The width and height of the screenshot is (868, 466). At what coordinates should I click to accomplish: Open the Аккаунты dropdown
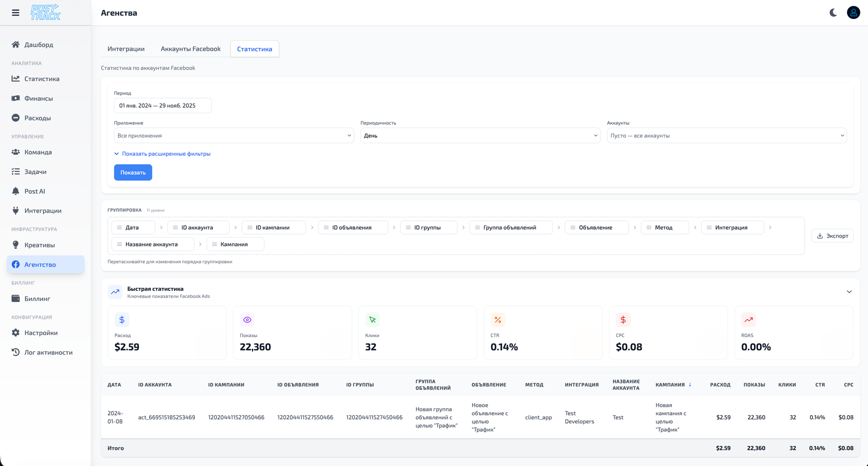(726, 135)
